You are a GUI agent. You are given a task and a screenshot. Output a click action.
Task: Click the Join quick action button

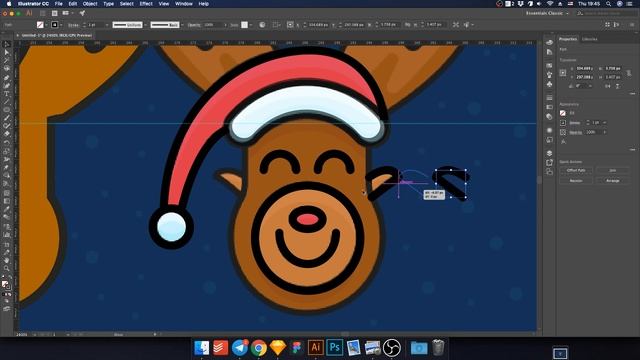[x=612, y=170]
